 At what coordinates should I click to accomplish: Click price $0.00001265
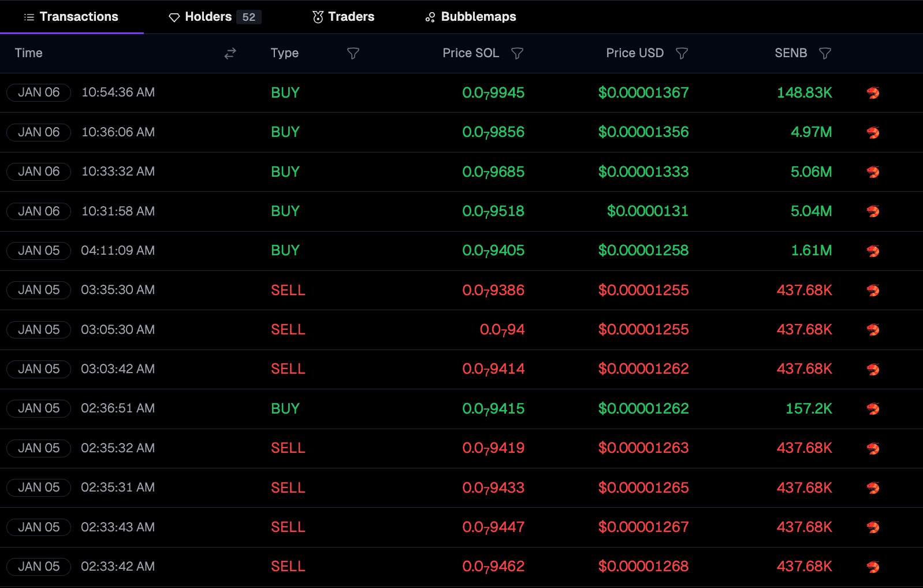643,488
